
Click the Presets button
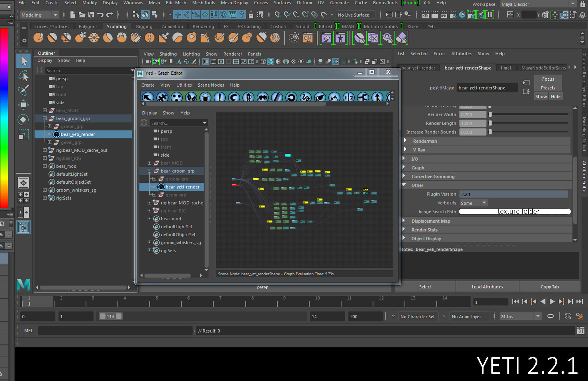(548, 88)
